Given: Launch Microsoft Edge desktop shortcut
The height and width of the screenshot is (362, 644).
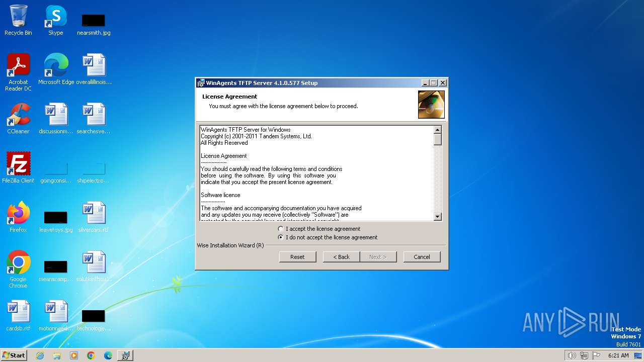Looking at the screenshot, I should click(56, 69).
